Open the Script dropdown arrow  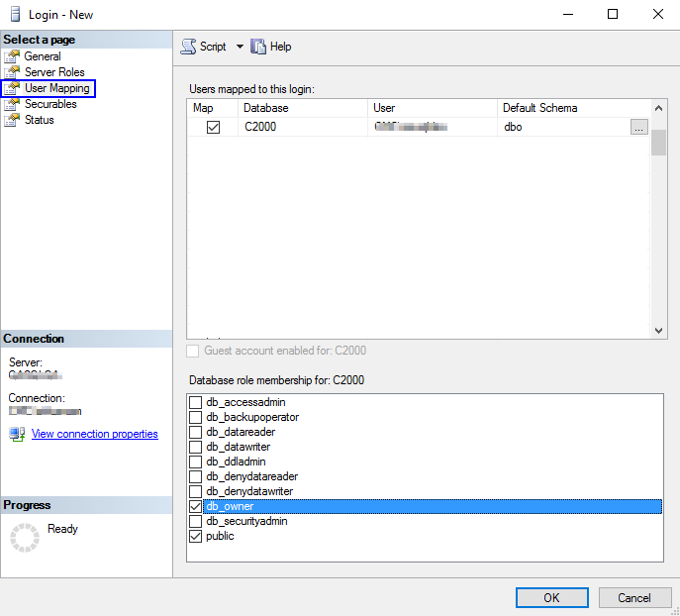point(240,47)
